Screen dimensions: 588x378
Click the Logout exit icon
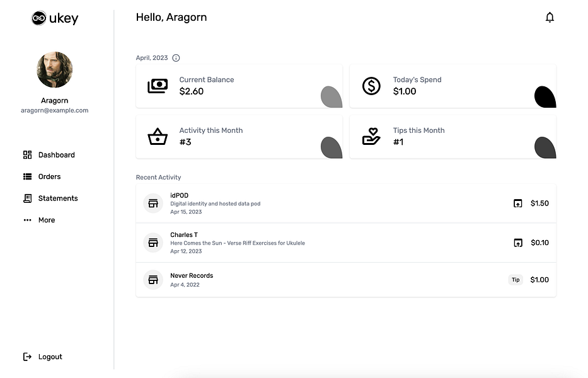point(27,357)
